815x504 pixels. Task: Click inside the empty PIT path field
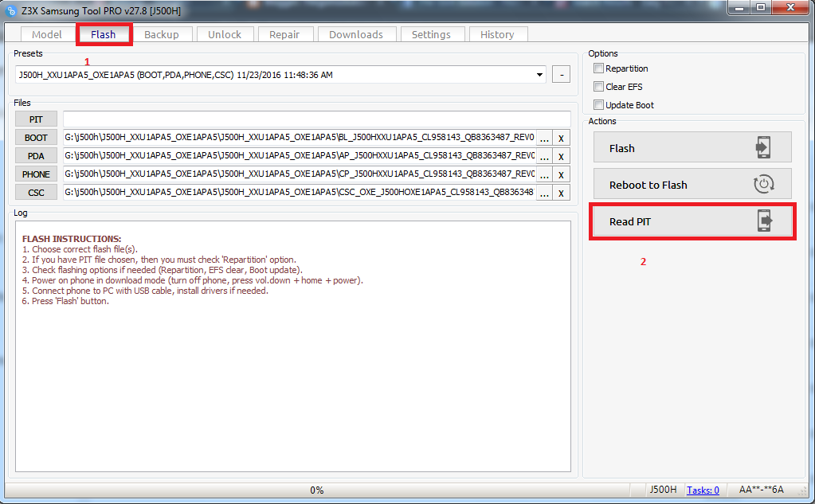317,119
